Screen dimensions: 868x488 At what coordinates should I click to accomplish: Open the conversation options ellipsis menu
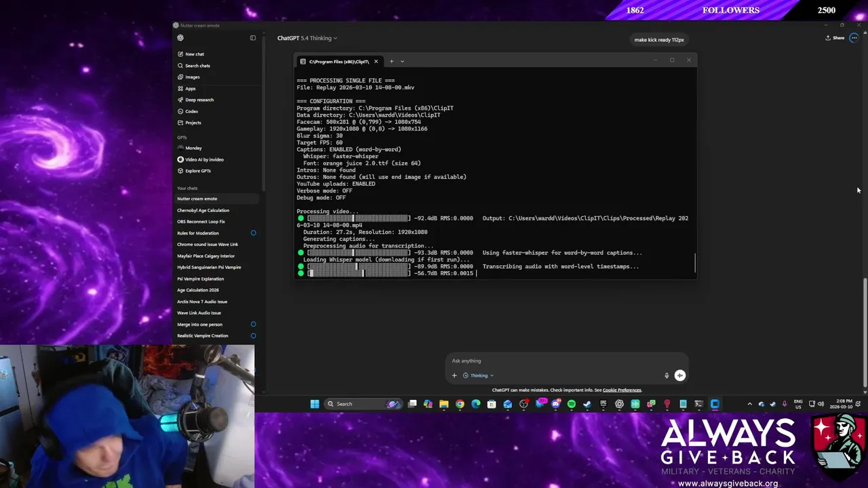854,38
